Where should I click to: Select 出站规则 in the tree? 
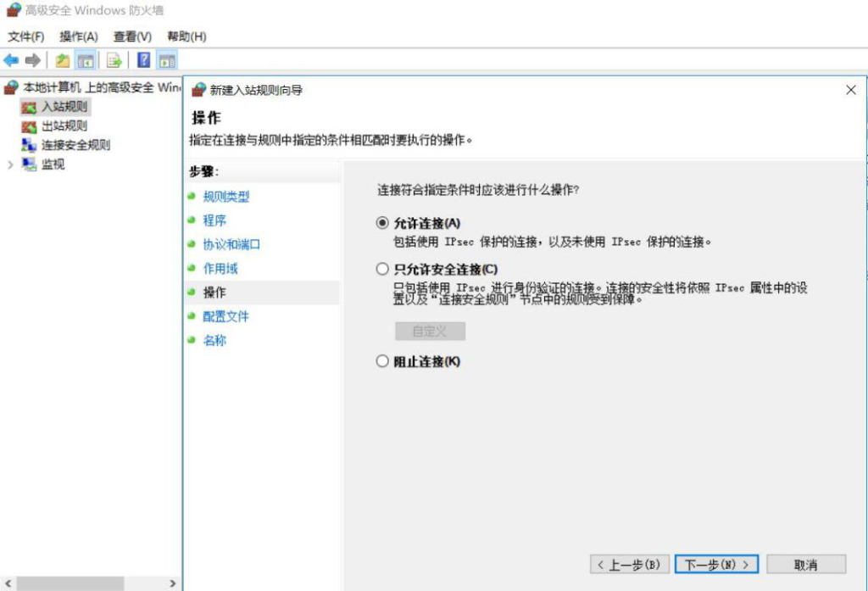[x=64, y=125]
